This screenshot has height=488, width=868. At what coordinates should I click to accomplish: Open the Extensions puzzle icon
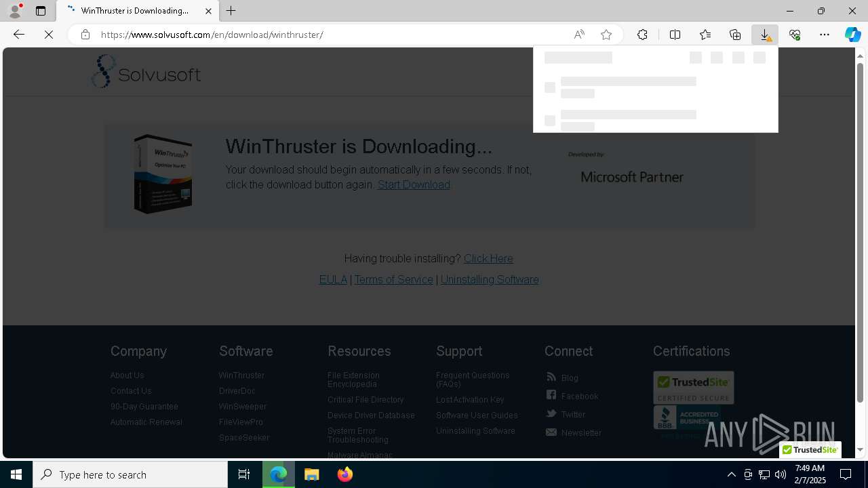point(642,35)
